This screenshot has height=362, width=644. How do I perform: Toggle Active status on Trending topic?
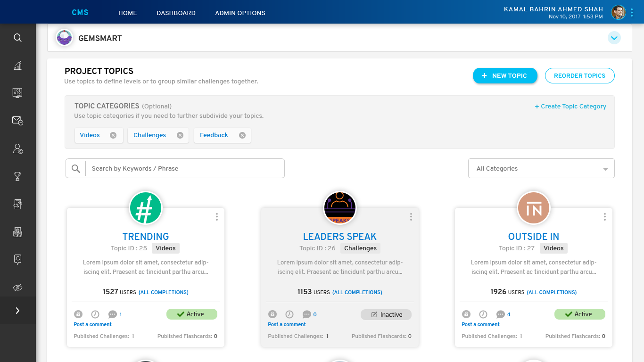coord(191,314)
